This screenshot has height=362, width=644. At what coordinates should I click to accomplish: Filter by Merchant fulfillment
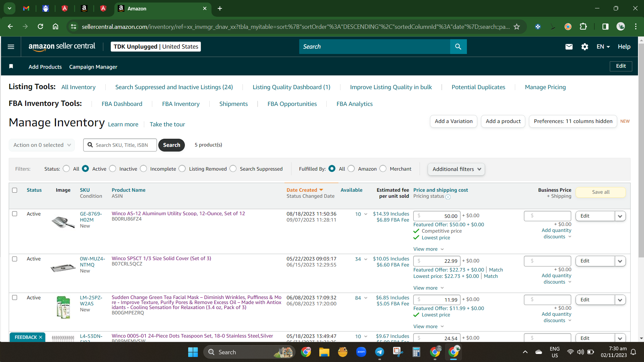(383, 169)
